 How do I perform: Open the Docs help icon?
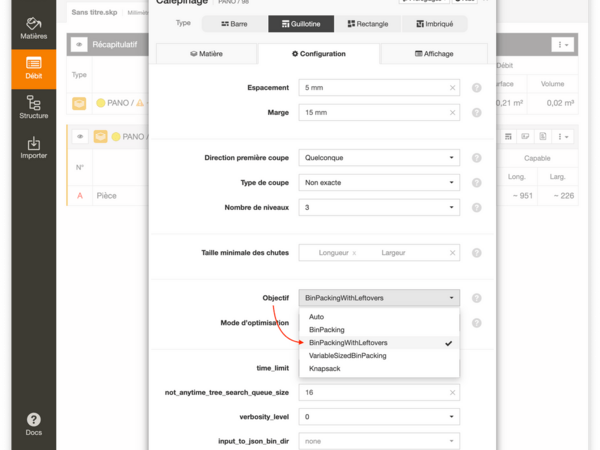pyautogui.click(x=33, y=424)
